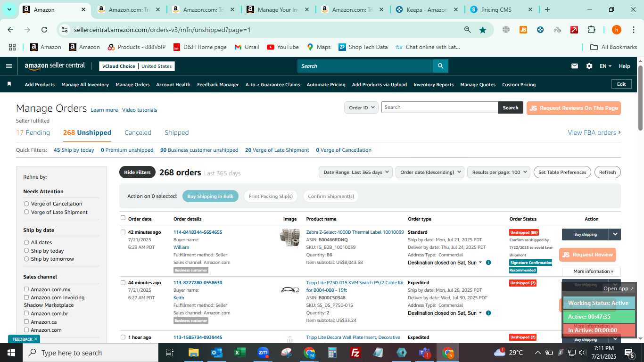Image resolution: width=644 pixels, height=362 pixels.
Task: Check the Amazon.com.mx sales channel box
Action: [26, 289]
